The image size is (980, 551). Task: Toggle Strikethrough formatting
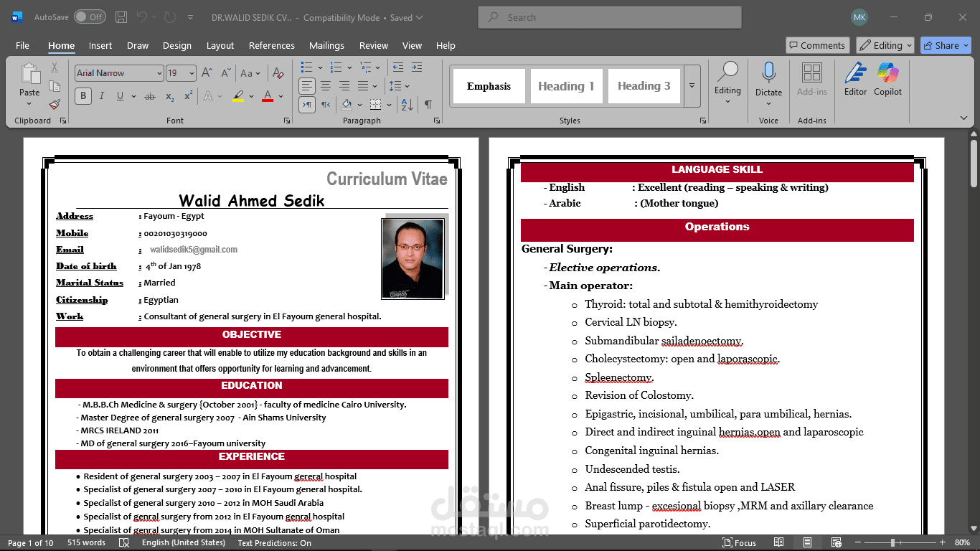(x=149, y=96)
